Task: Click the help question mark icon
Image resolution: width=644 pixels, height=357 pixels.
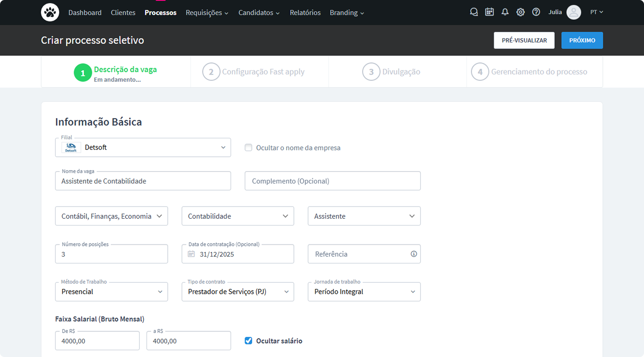Action: click(x=536, y=12)
